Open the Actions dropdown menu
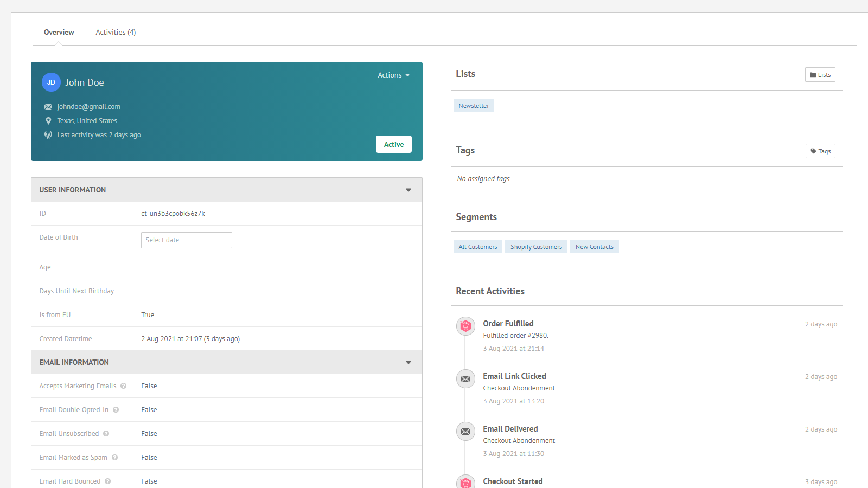This screenshot has height=488, width=868. pyautogui.click(x=394, y=75)
